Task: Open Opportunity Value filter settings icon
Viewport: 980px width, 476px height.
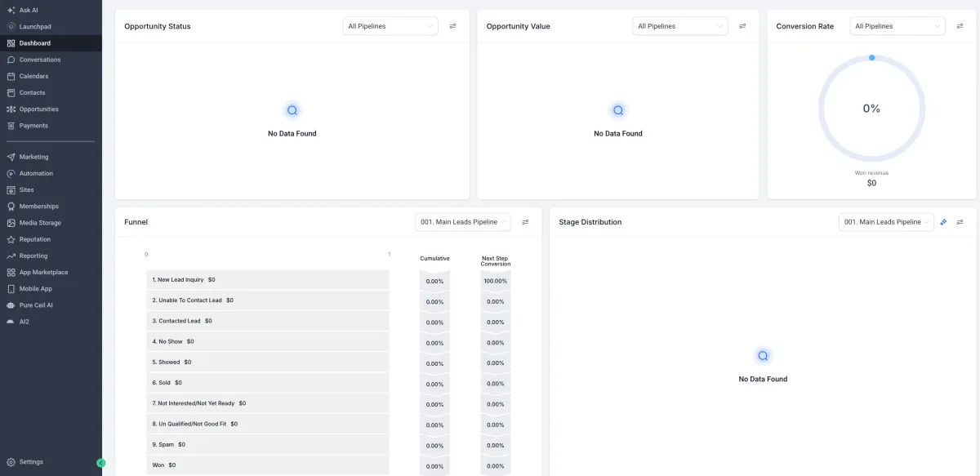Action: coord(742,26)
